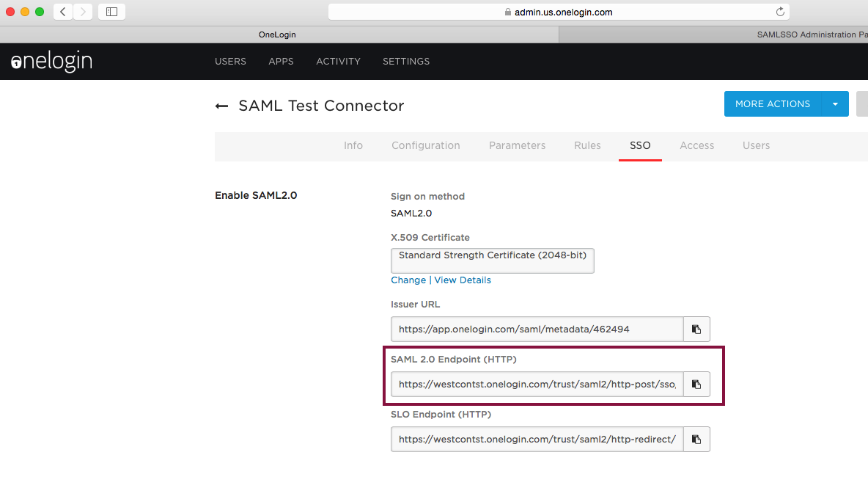
Task: Open the USERS menu
Action: (230, 62)
